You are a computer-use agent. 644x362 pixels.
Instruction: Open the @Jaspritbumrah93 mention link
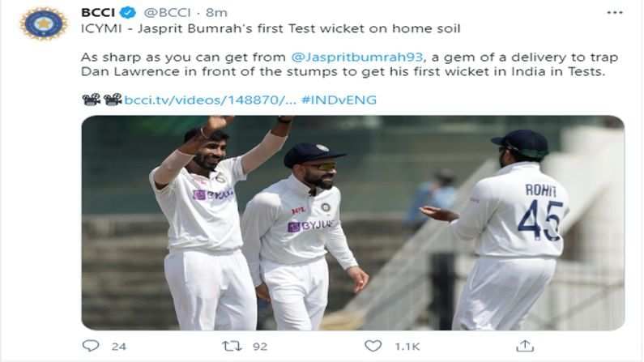click(357, 57)
